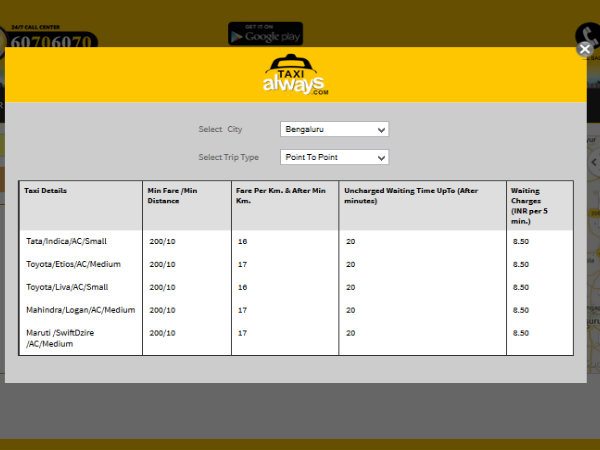Click the Select City label
This screenshot has width=600, height=450.
click(x=220, y=129)
